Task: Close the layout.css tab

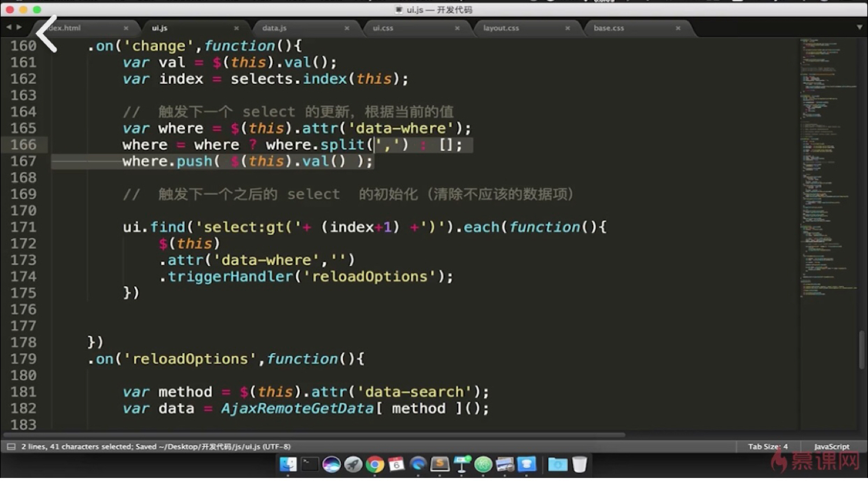Action: coord(568,28)
